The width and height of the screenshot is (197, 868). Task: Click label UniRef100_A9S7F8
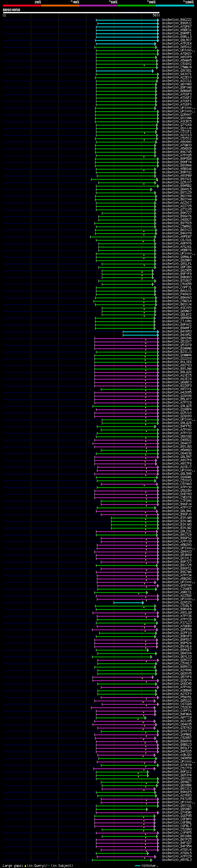click(x=177, y=460)
